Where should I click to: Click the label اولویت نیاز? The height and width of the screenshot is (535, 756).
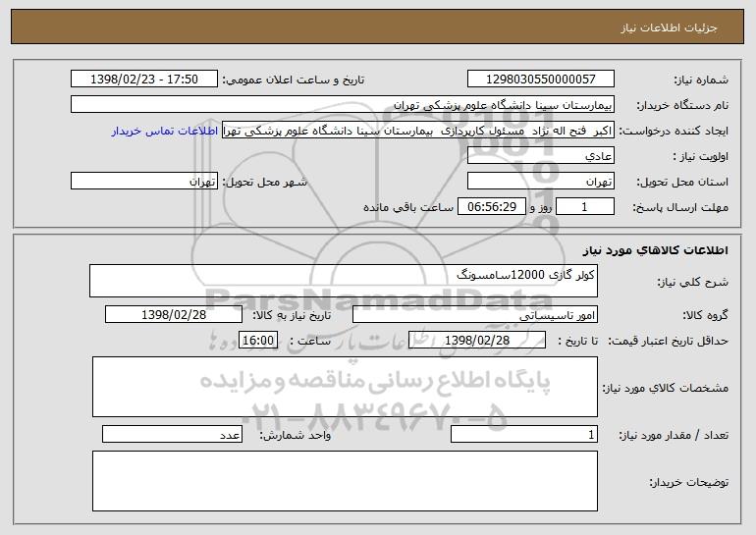click(x=701, y=157)
